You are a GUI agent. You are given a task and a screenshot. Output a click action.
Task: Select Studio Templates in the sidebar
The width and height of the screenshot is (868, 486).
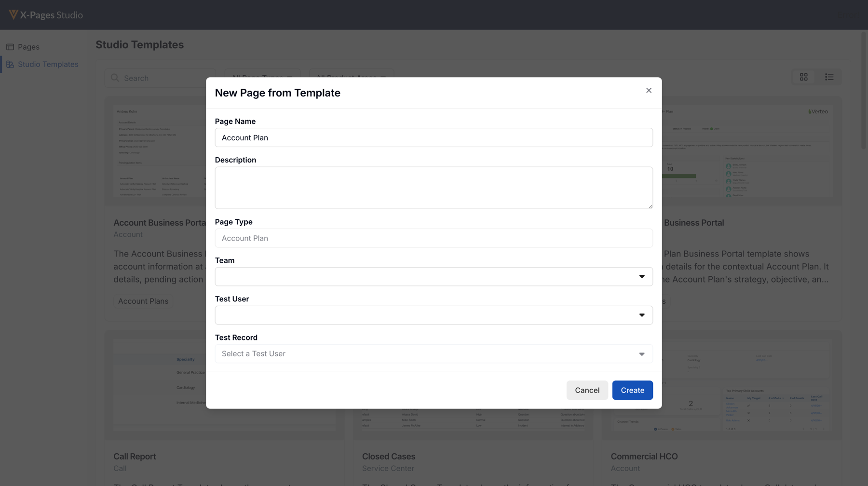coord(48,64)
